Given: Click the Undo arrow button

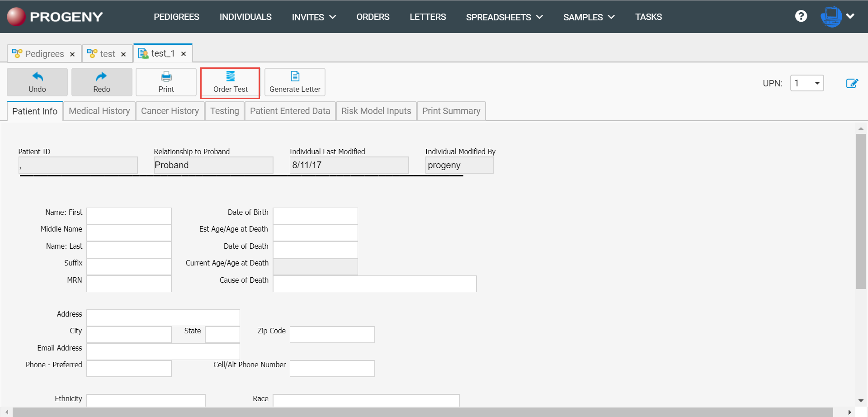Looking at the screenshot, I should coord(37,82).
